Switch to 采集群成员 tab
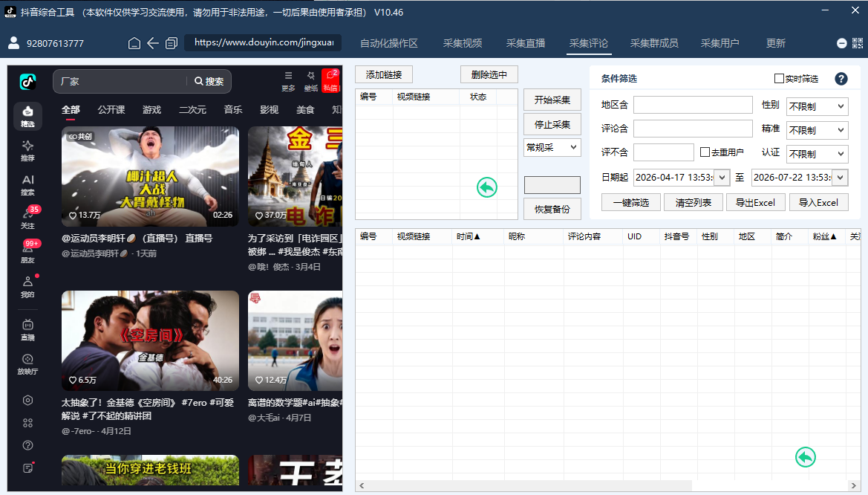 click(653, 43)
